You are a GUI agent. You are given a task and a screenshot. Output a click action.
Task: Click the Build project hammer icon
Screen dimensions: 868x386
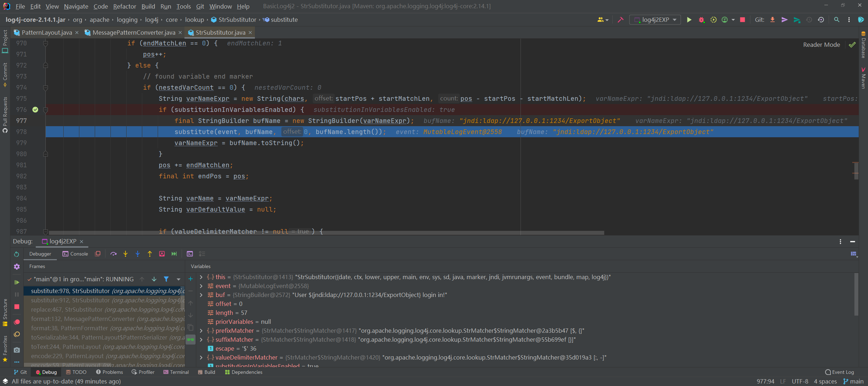(621, 20)
